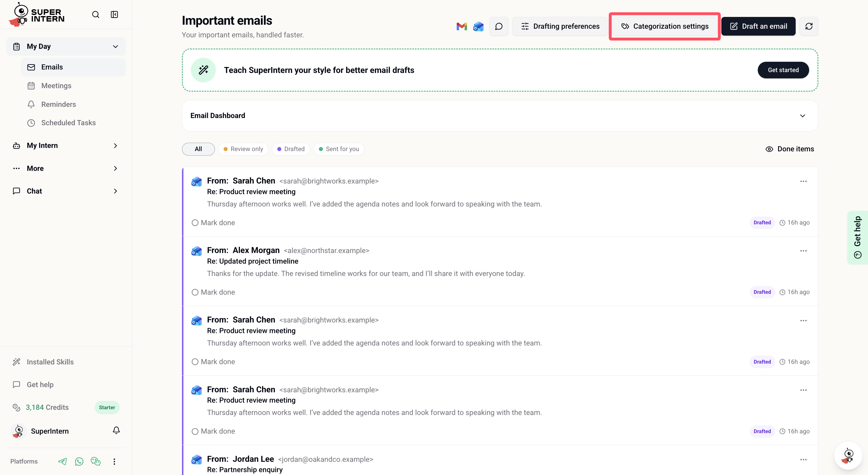Mark Alex Morgan email as done
868x475 pixels.
tap(213, 292)
